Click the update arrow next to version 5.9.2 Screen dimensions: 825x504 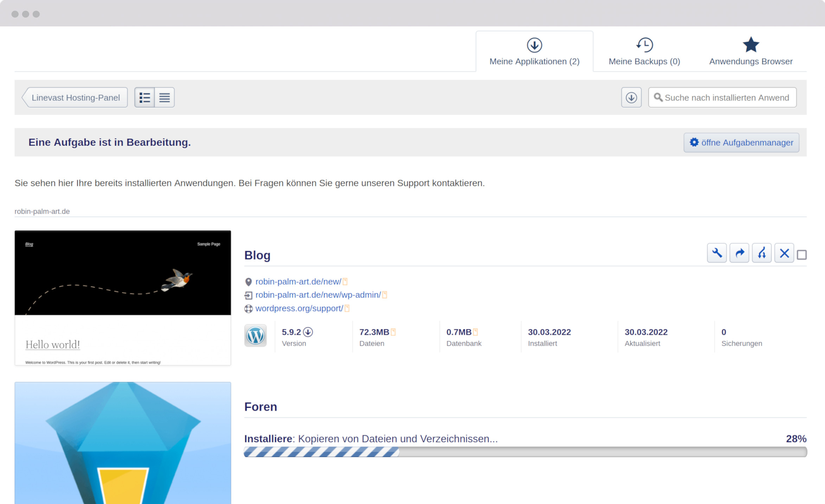coord(308,332)
